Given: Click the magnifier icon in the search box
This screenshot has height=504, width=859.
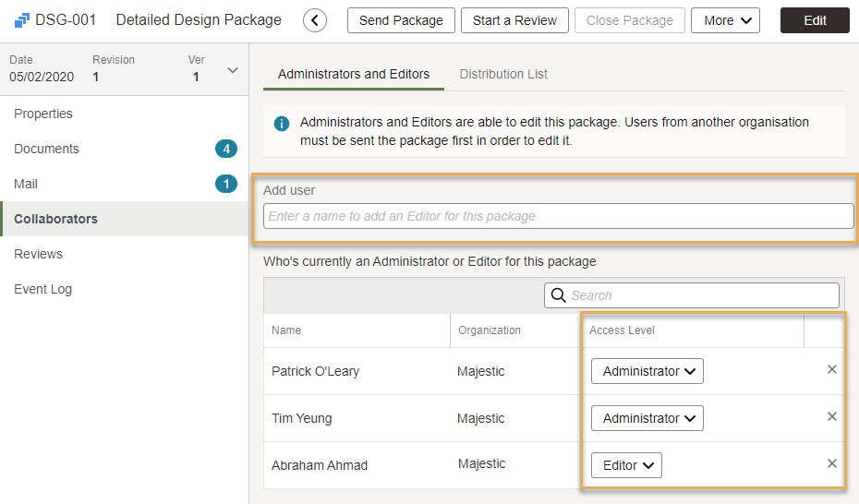Looking at the screenshot, I should [558, 295].
